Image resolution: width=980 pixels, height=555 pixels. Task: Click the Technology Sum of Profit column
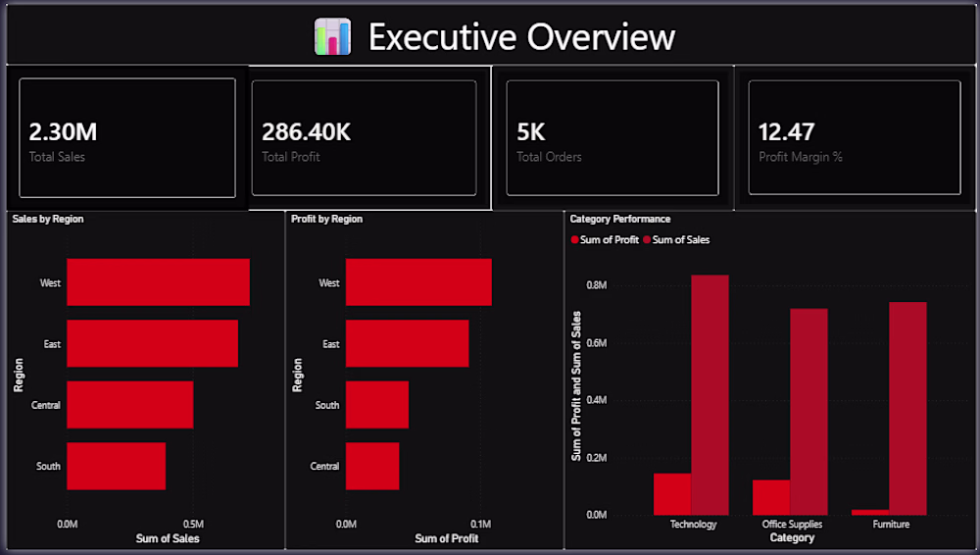(x=672, y=494)
